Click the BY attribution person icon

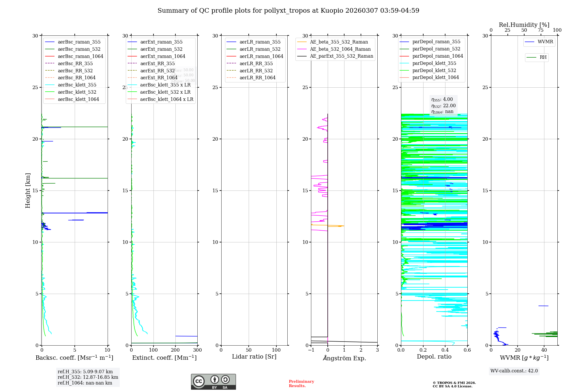214,379
